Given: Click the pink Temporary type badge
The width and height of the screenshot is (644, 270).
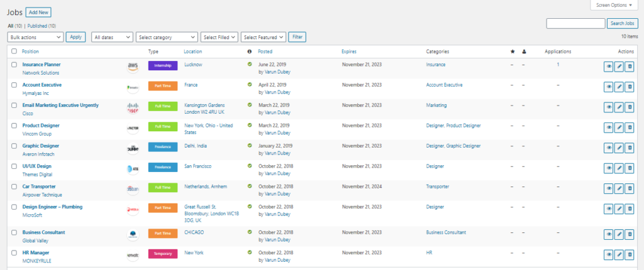Looking at the screenshot, I should [163, 254].
